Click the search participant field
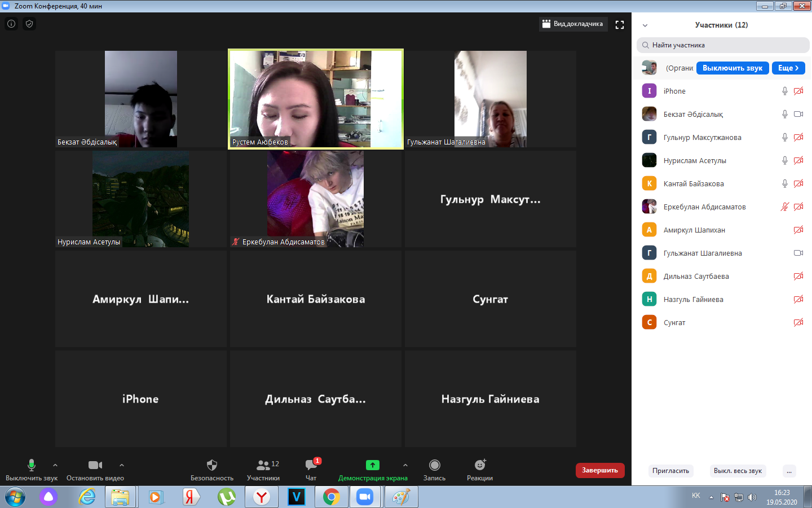 point(723,45)
